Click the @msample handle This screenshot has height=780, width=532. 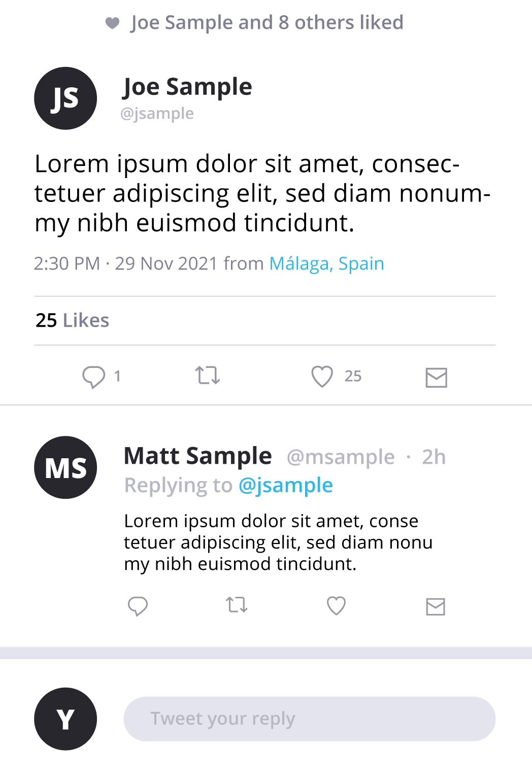coord(341,457)
